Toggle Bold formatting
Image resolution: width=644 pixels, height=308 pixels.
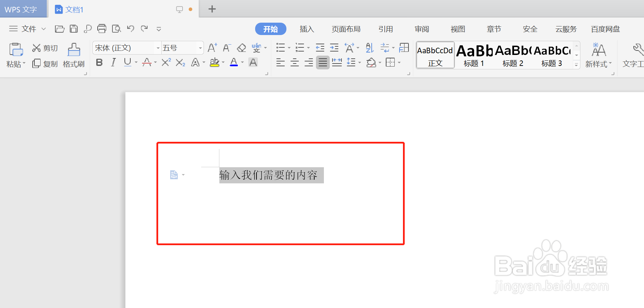99,62
